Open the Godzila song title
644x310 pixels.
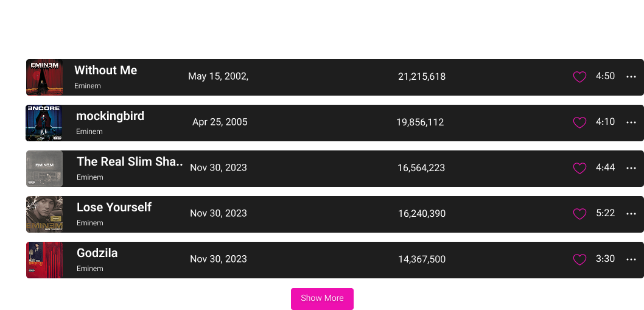(97, 253)
